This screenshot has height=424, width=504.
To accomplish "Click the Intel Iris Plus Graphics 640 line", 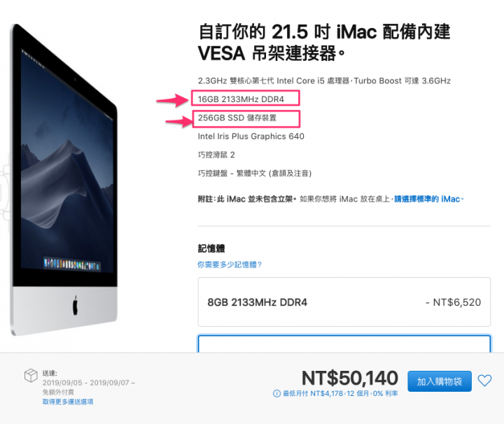I will click(251, 136).
